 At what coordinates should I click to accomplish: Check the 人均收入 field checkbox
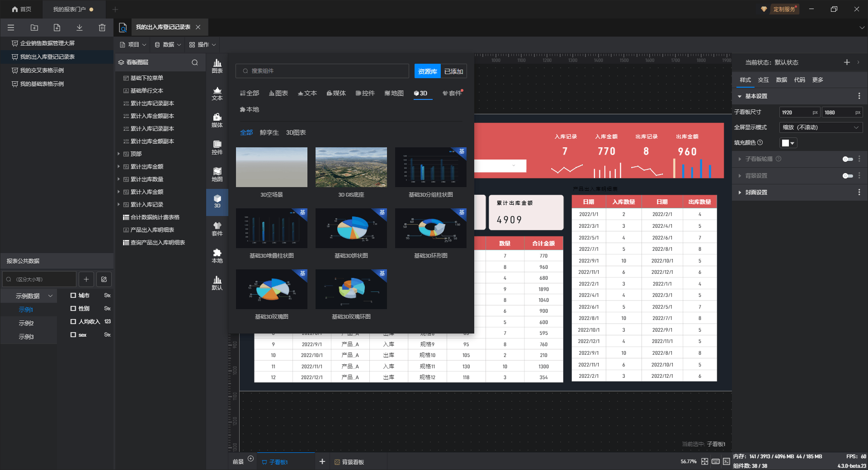(x=73, y=322)
